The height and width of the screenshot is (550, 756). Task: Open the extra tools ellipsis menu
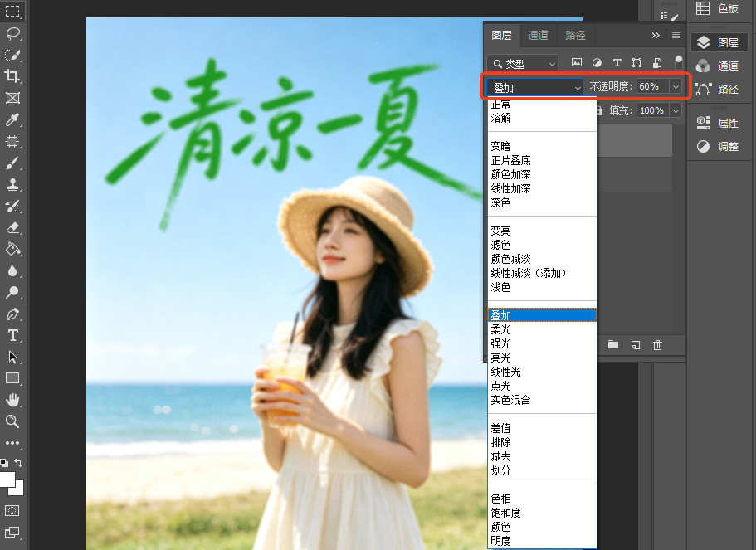point(12,443)
